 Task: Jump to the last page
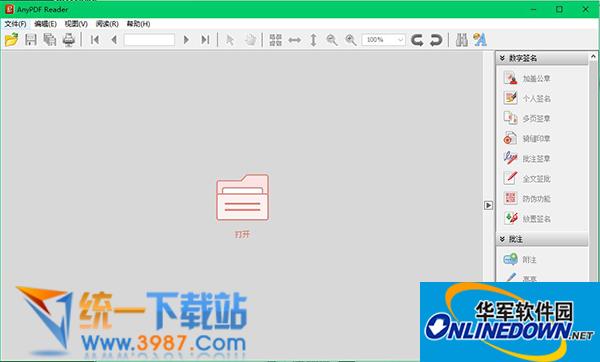[x=205, y=39]
